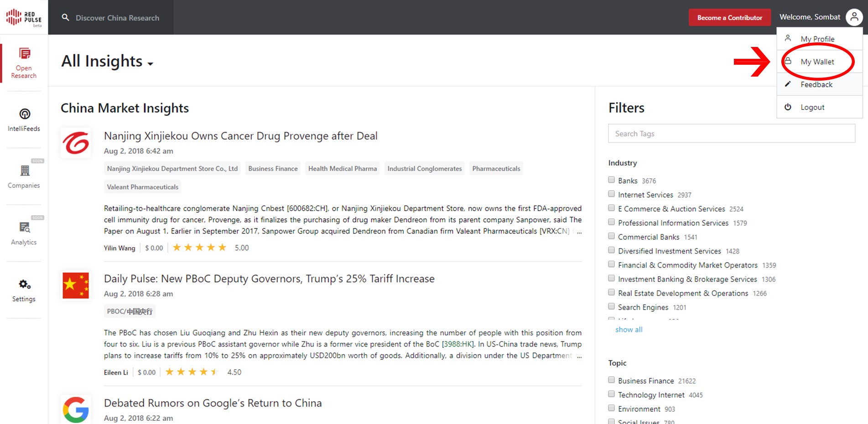Screen dimensions: 868x424
Task: Check E Commerce & Auction Services filter
Action: point(611,208)
